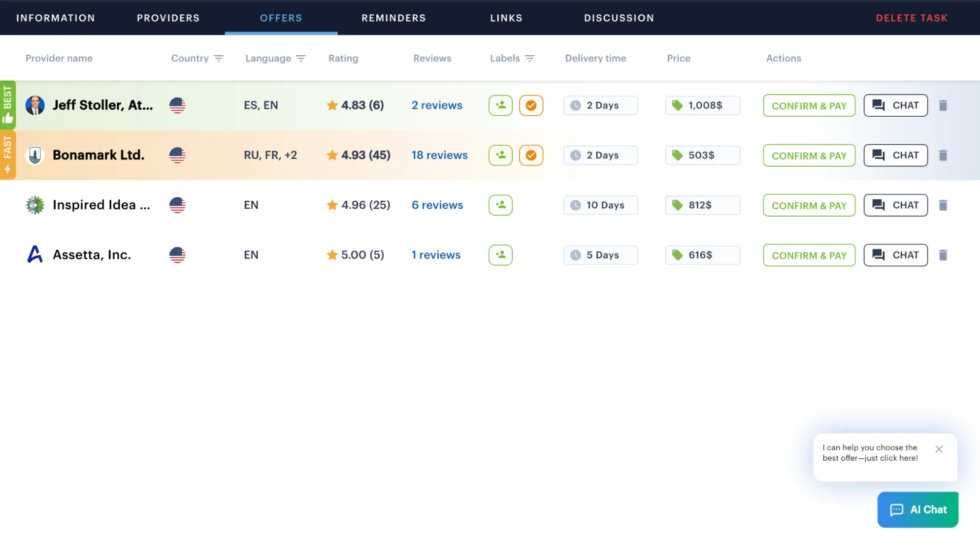Open the Labels column filter
Viewport: 980px width, 542px height.
(x=529, y=59)
